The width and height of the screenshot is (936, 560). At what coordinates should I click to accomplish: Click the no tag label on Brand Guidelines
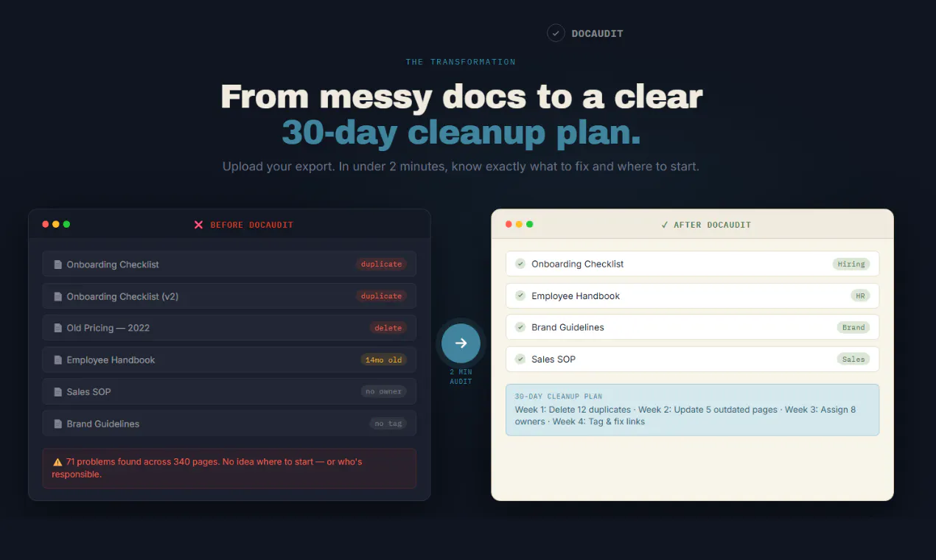click(388, 424)
